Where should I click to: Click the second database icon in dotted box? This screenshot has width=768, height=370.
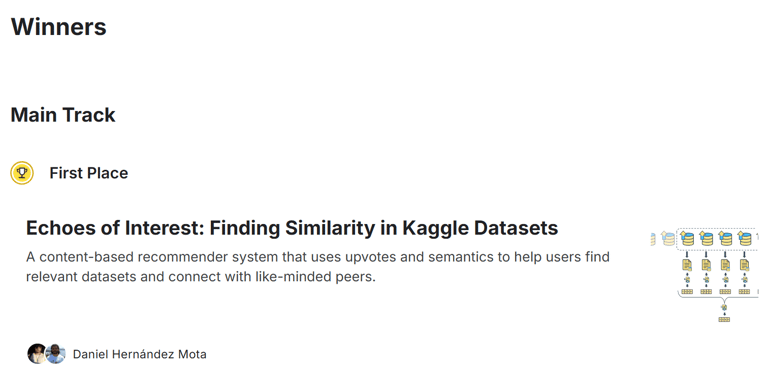[x=706, y=238]
